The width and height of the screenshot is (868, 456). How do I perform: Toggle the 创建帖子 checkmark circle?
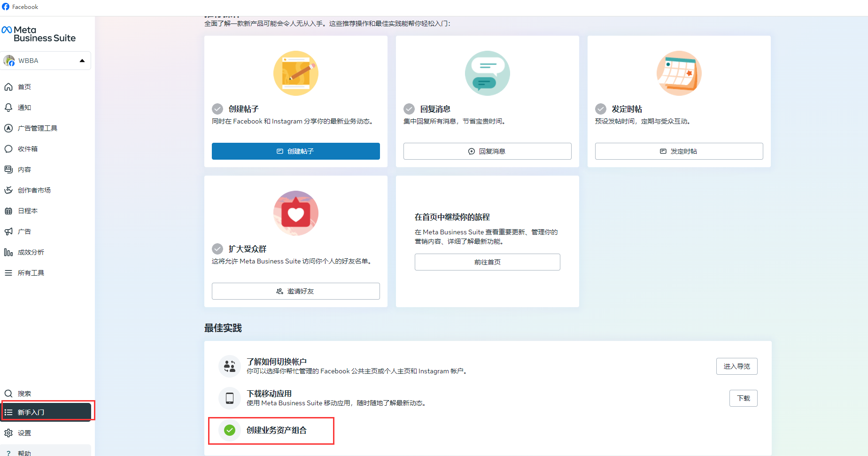point(217,109)
